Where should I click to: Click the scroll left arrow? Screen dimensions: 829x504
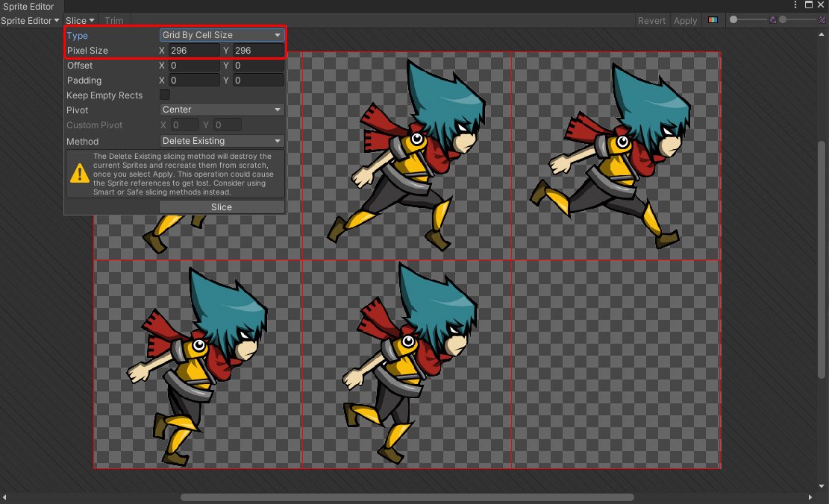click(x=4, y=497)
